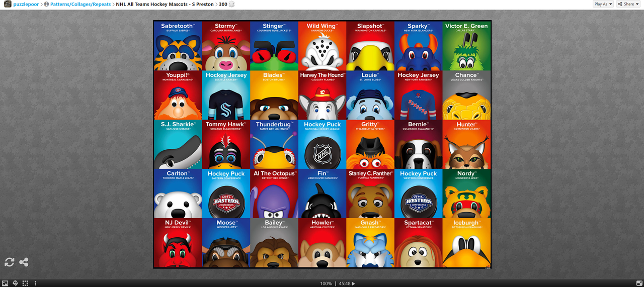Click the NJ Devil mascot tile
Image resolution: width=644 pixels, height=287 pixels.
coord(178,243)
